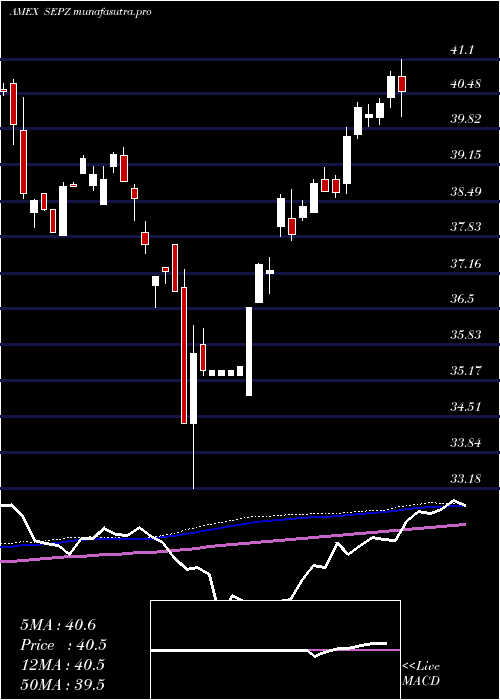Click inside the MACD inset chart
The image size is (500, 700).
[275, 650]
